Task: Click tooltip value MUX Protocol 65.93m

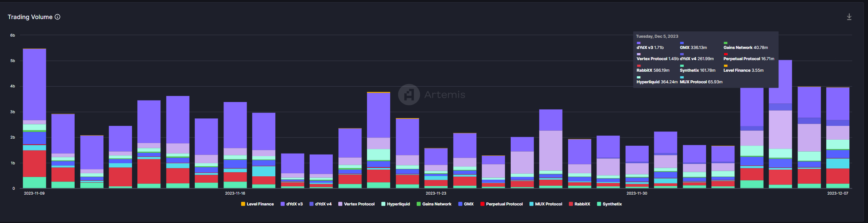Action: (x=701, y=82)
